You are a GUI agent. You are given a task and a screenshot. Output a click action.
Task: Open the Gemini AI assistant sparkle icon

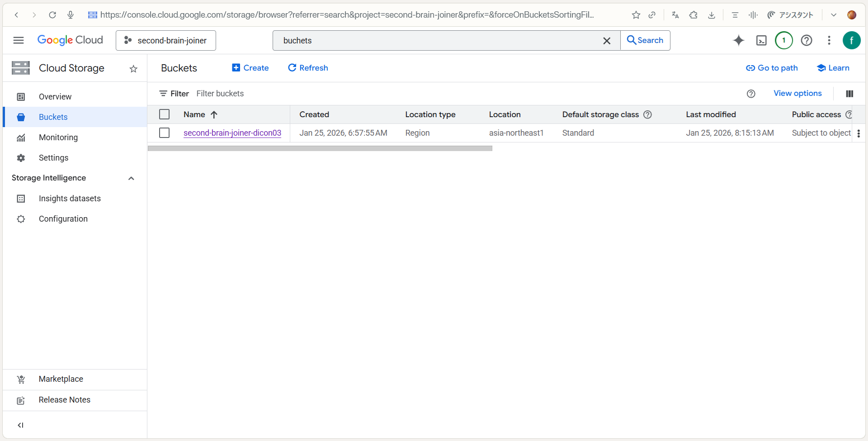tap(738, 40)
